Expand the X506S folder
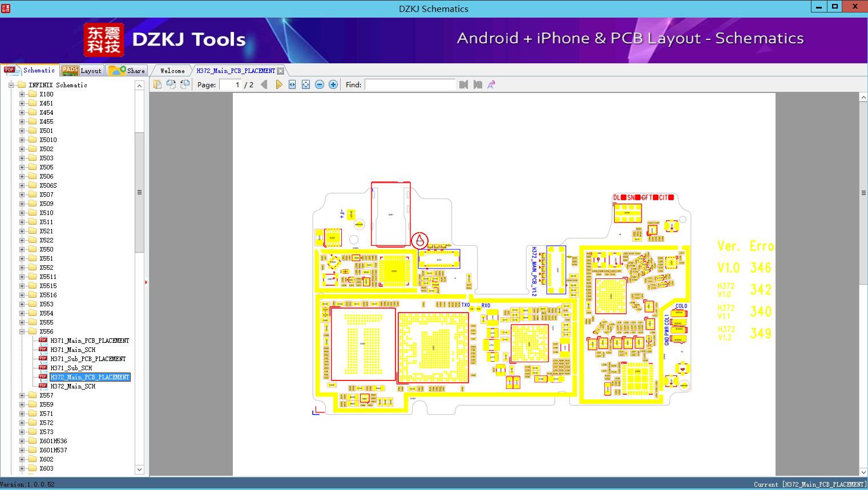 click(x=22, y=185)
